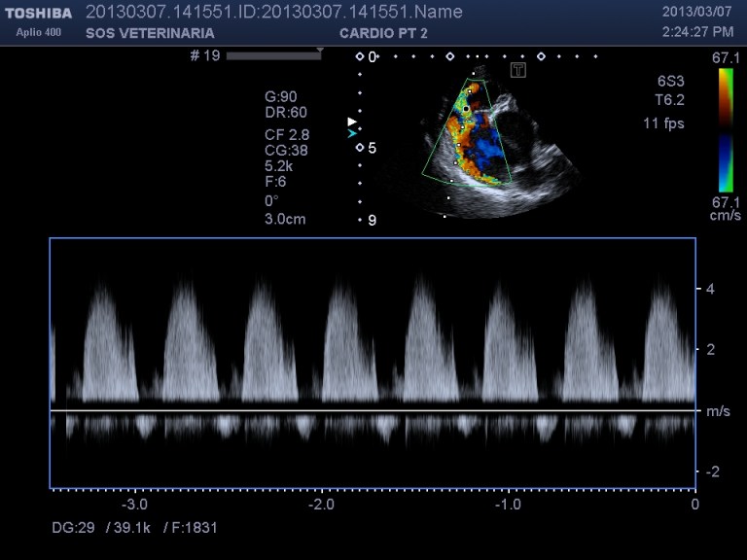Click the T orientation marker icon
The height and width of the screenshot is (560, 747).
tap(519, 70)
